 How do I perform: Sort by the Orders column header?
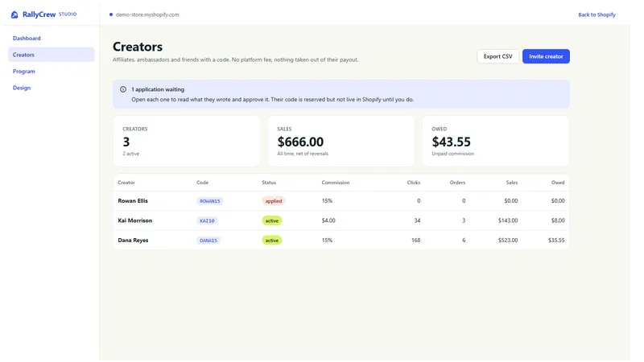pyautogui.click(x=457, y=183)
